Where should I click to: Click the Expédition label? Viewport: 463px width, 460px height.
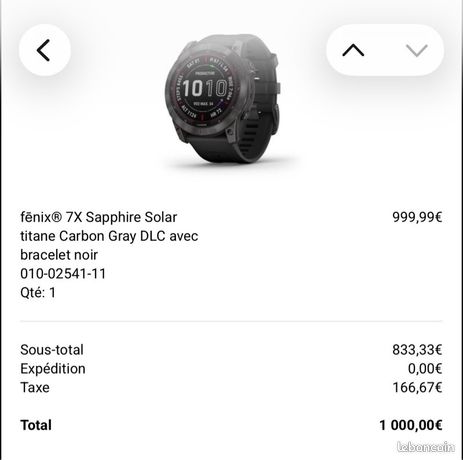53,369
